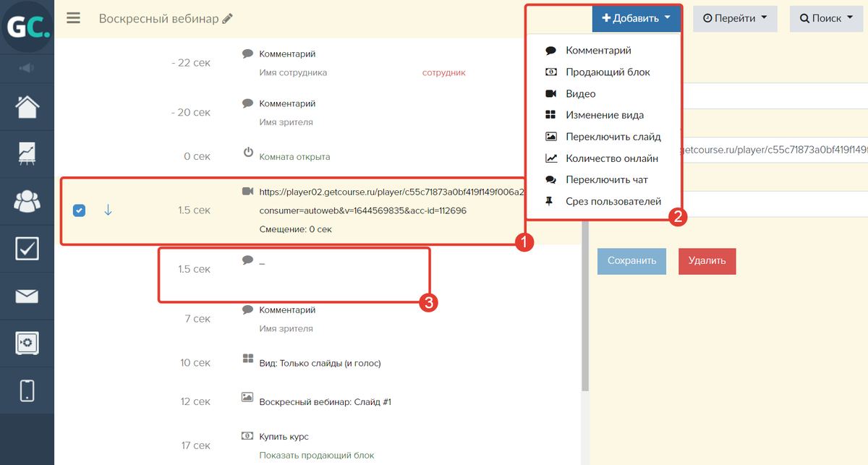The image size is (868, 465).
Task: Click the comment bubble of the underscore row
Action: coord(247,260)
